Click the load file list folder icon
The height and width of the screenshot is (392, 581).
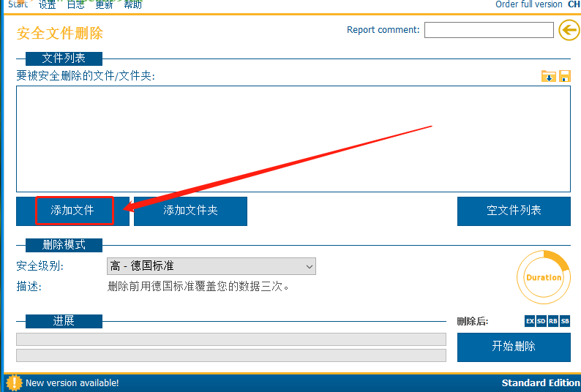click(548, 76)
